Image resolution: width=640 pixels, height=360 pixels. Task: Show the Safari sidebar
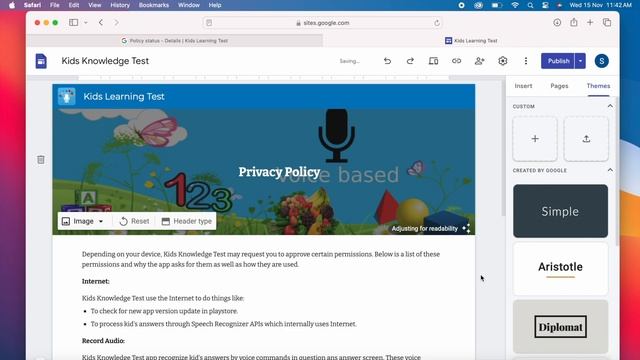click(73, 23)
